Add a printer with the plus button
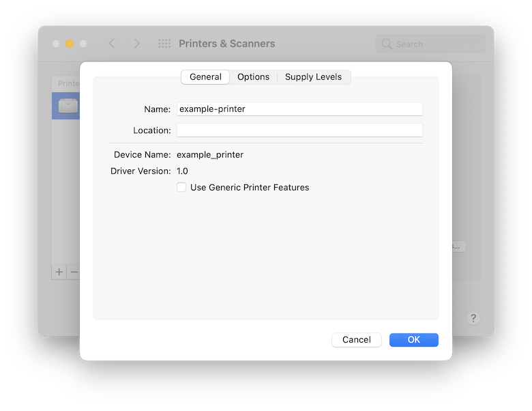The image size is (532, 411). (x=59, y=272)
